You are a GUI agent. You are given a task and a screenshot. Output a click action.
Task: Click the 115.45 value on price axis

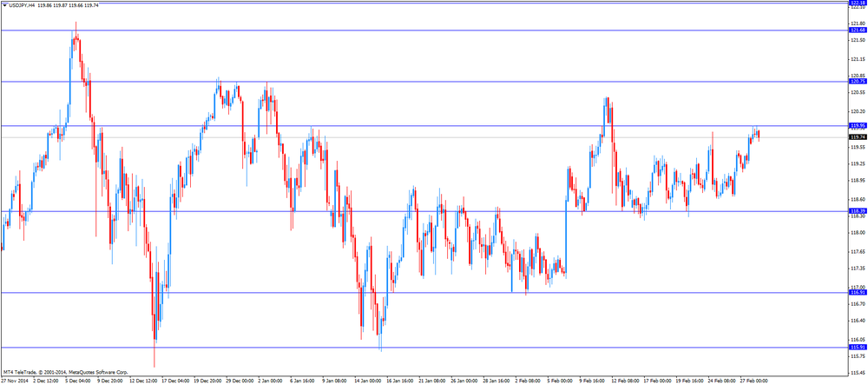[858, 372]
